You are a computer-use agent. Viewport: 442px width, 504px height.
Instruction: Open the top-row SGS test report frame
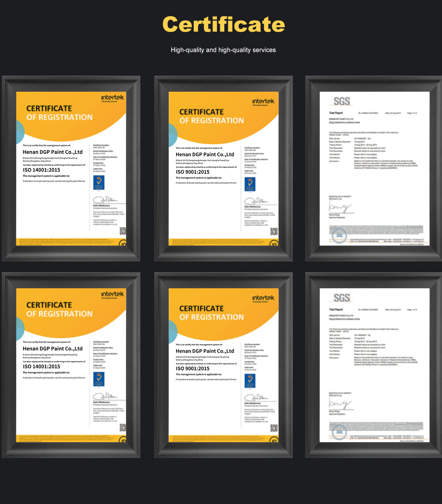373,169
